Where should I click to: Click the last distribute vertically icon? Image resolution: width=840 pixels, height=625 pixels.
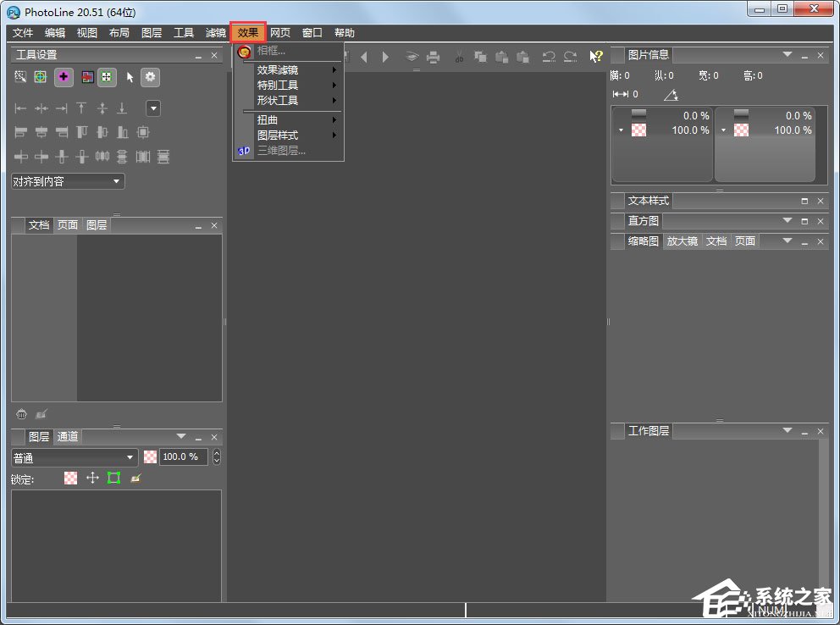point(163,157)
